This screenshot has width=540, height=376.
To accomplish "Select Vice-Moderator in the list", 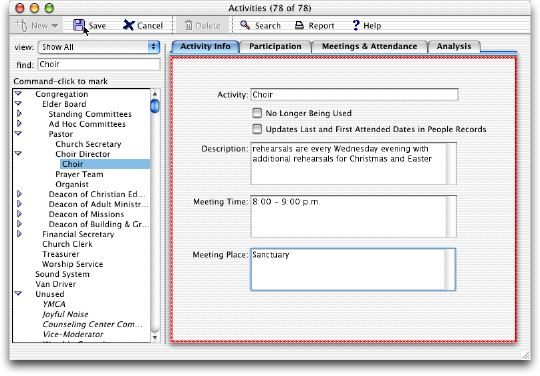I will tap(73, 334).
